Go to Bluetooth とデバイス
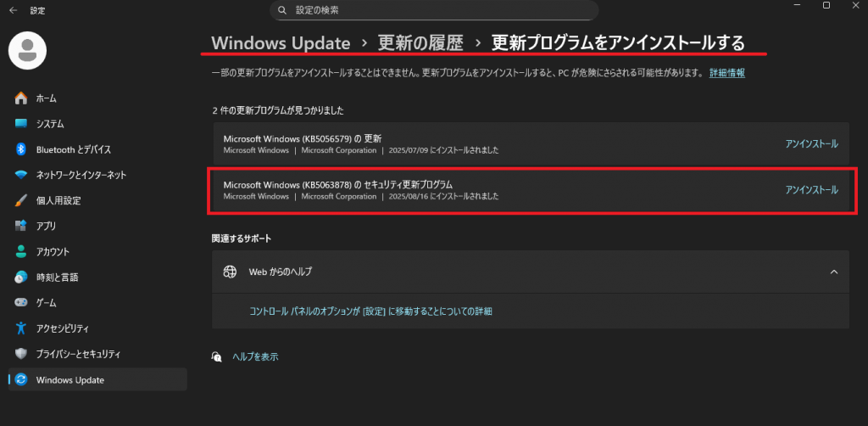 (97, 149)
